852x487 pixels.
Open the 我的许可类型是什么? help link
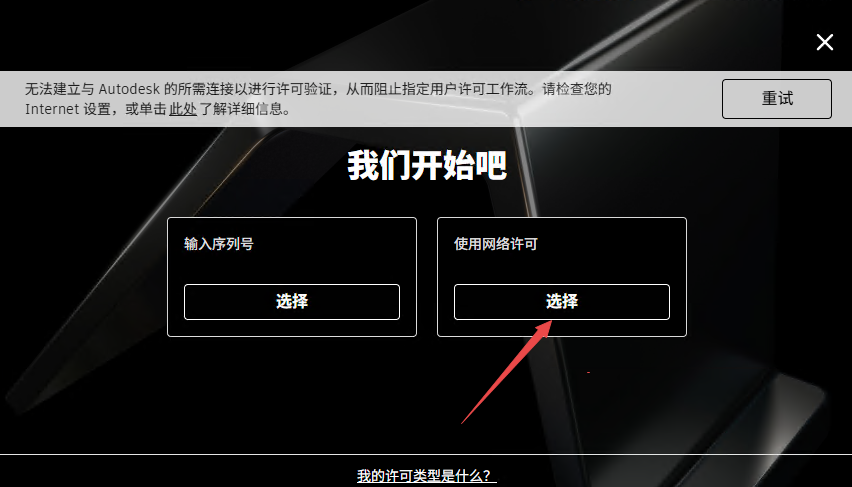pos(427,476)
